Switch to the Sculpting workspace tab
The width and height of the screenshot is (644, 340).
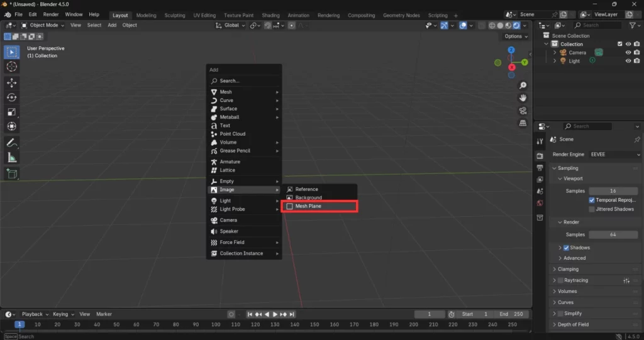[175, 15]
